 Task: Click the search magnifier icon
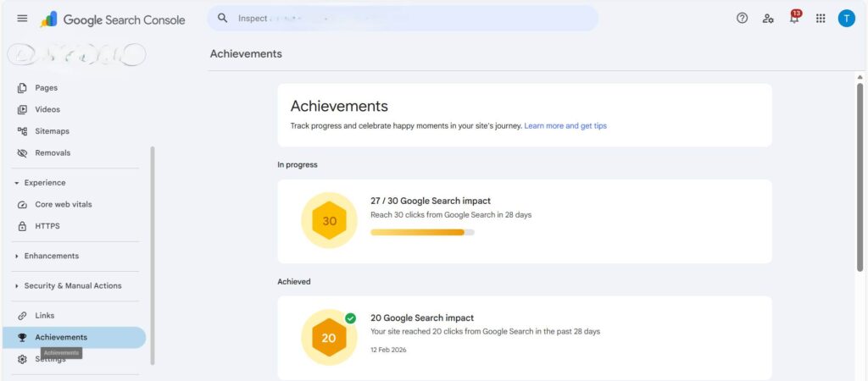[223, 19]
